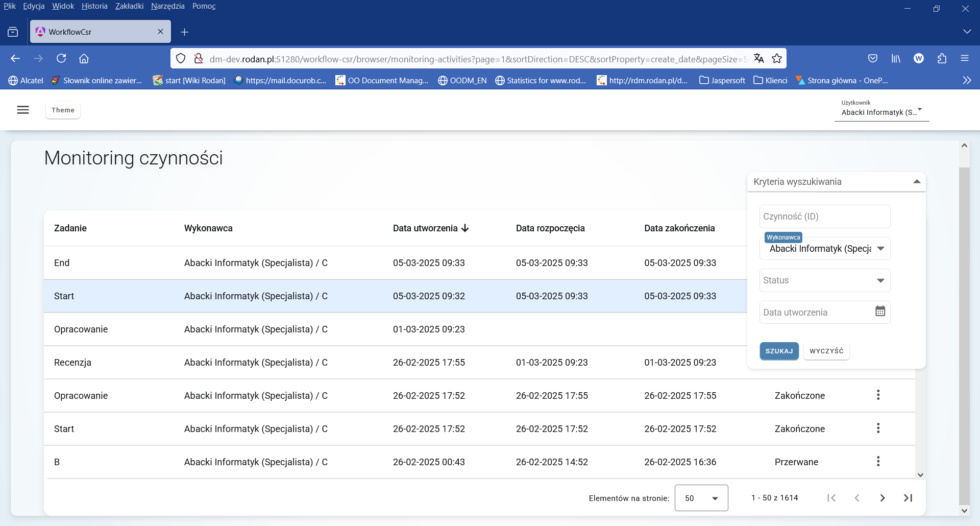Screen dimensions: 980x526
Task: Click the descending sort arrow on Data utworzenia
Action: point(465,228)
